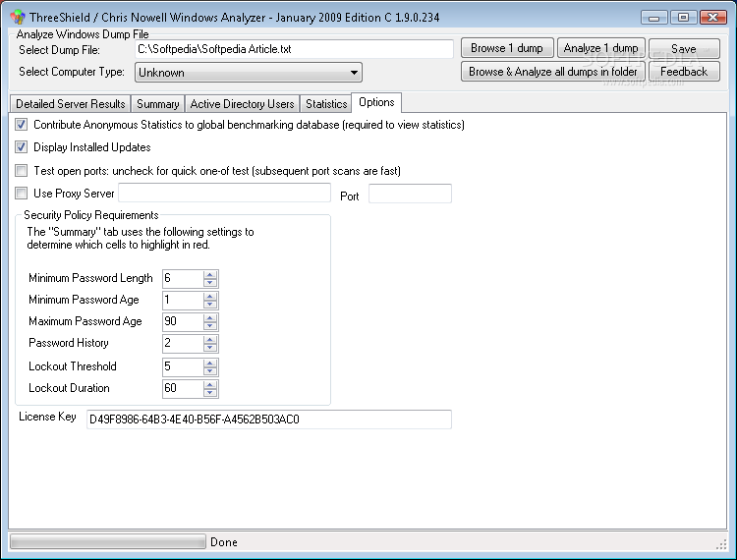Uncheck Display Installed Updates
The width and height of the screenshot is (737, 560).
pos(22,147)
